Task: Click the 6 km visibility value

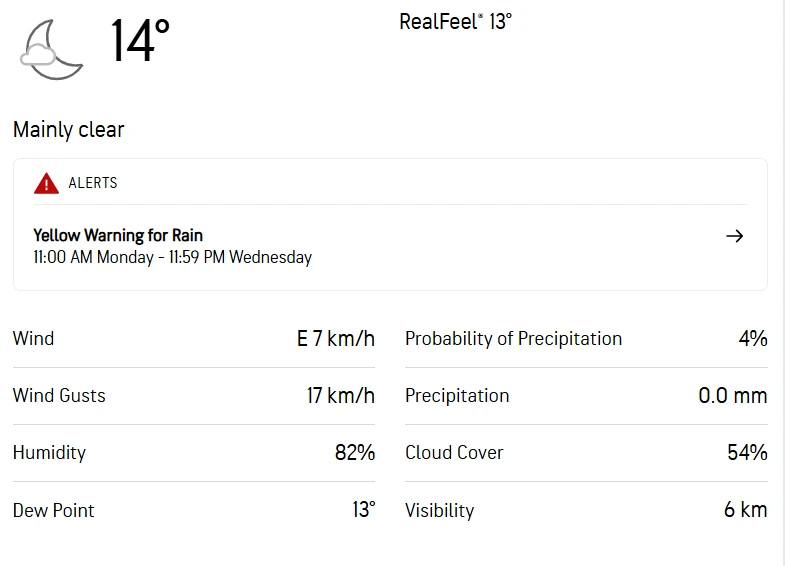Action: point(745,510)
